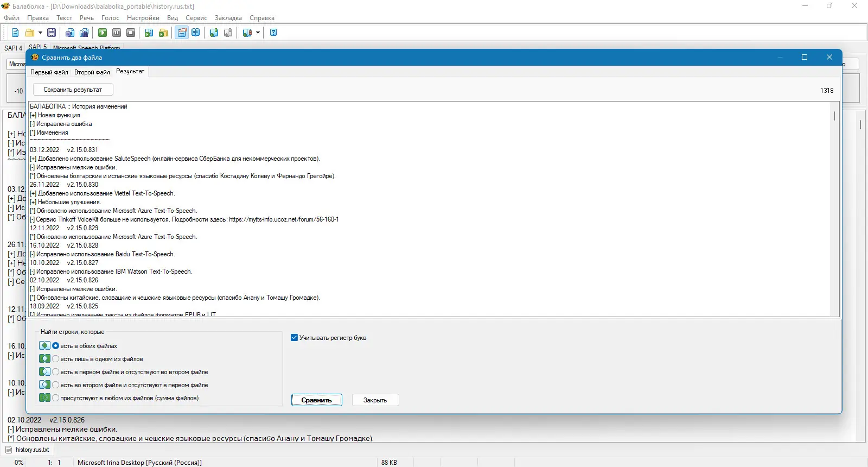Toggle 'Учитывать регистр букв' checkbox
Viewport: 868px width, 467px height.
tap(295, 338)
